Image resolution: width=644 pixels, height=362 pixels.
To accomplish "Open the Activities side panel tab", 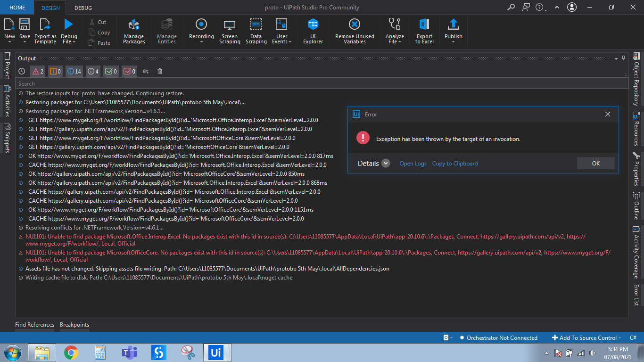I will tap(7, 101).
